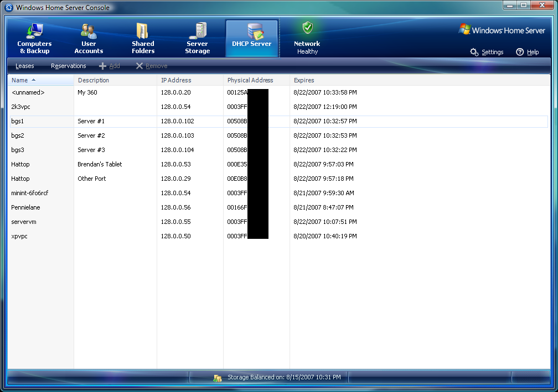
Task: Select the bgs2 lease row
Action: pos(278,135)
